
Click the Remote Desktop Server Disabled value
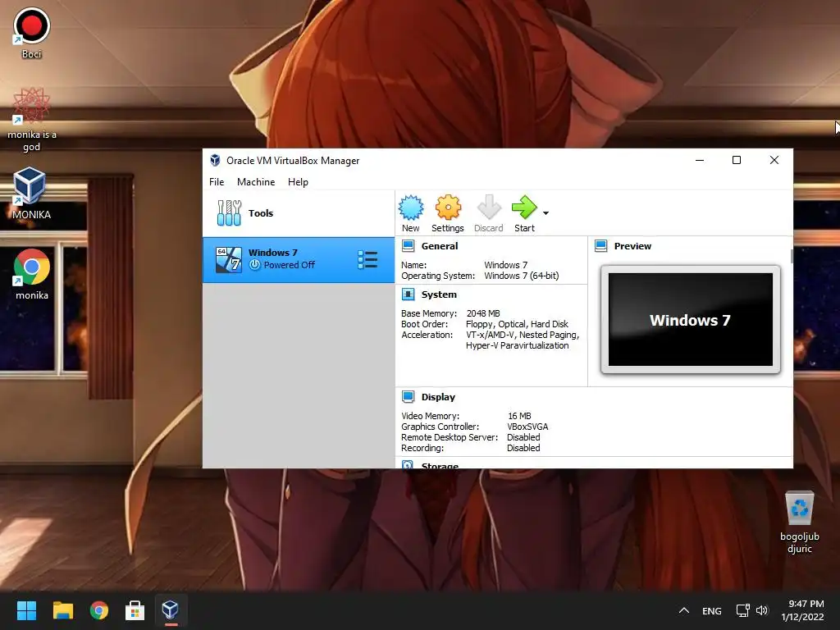523,438
